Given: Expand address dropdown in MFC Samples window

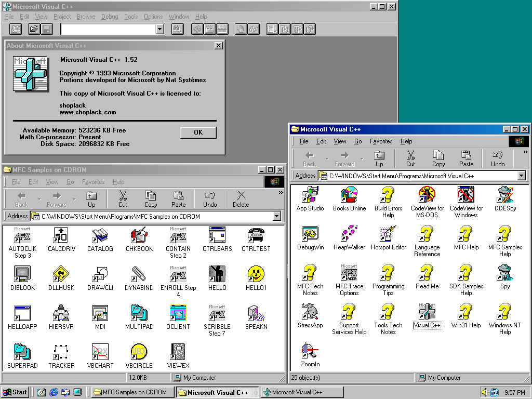Looking at the screenshot, I should point(277,216).
